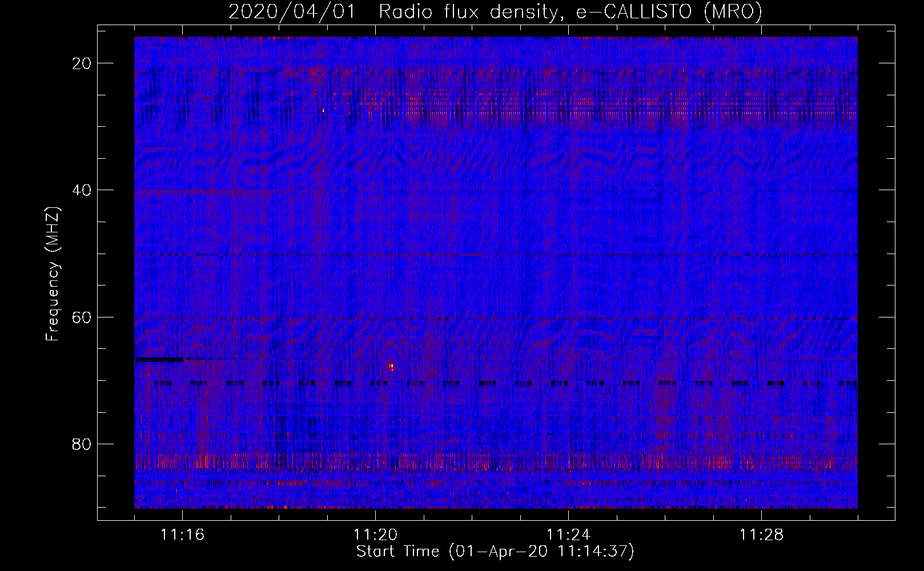Click the "Frequency (MHZ)" axis label
Screen dimensions: 924x571
coord(53,274)
